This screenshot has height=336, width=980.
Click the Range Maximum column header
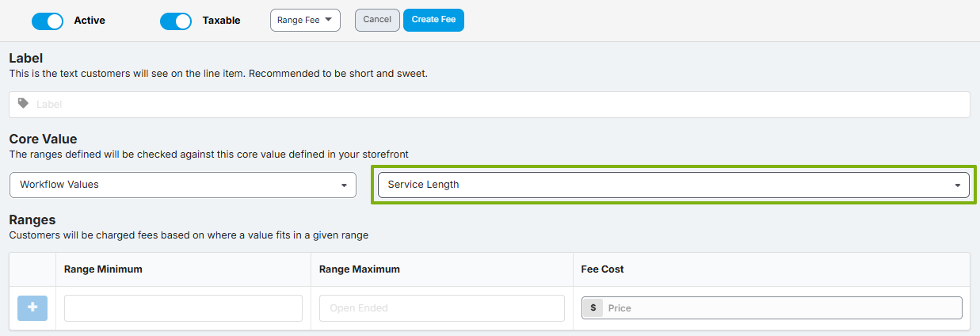point(360,269)
